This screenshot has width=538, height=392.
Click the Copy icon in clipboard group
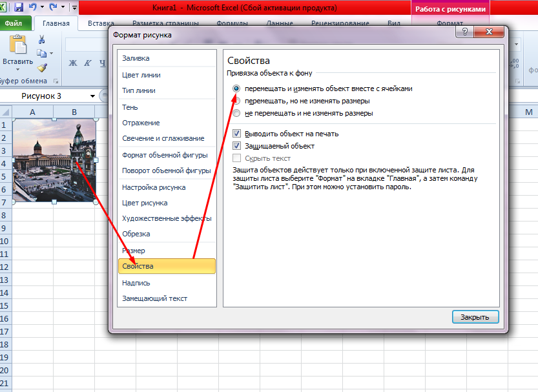41,54
